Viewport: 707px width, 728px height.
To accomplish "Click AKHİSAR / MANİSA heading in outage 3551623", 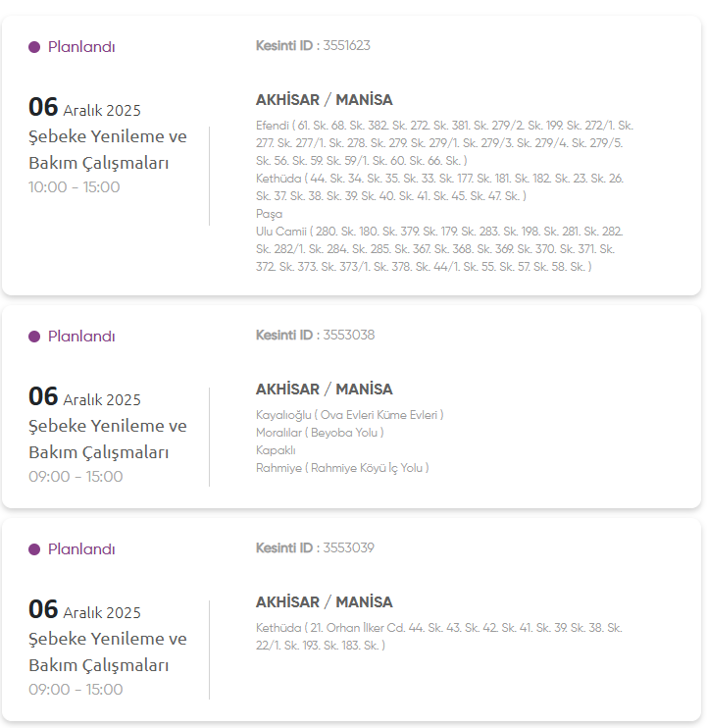I will (x=324, y=100).
